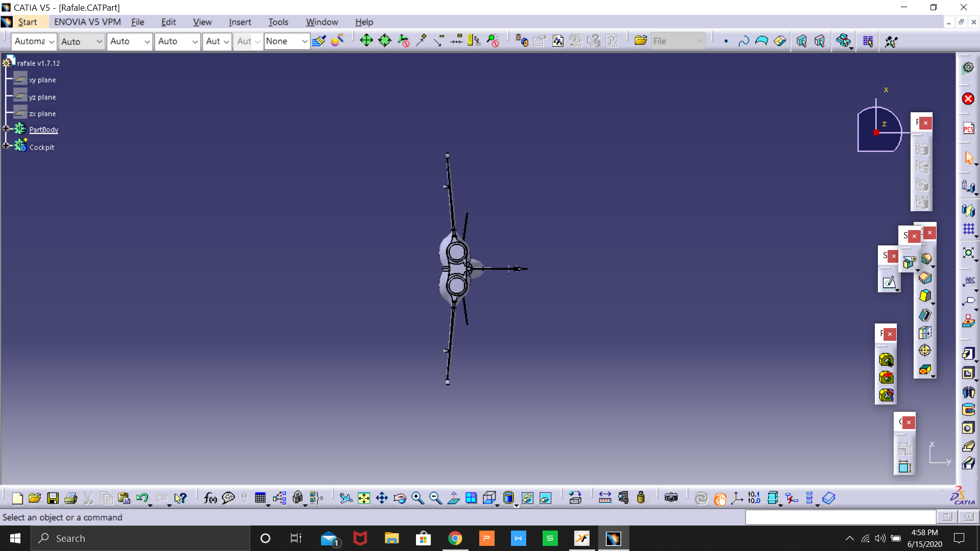
Task: Click the Point creation dot icon
Action: tap(726, 41)
